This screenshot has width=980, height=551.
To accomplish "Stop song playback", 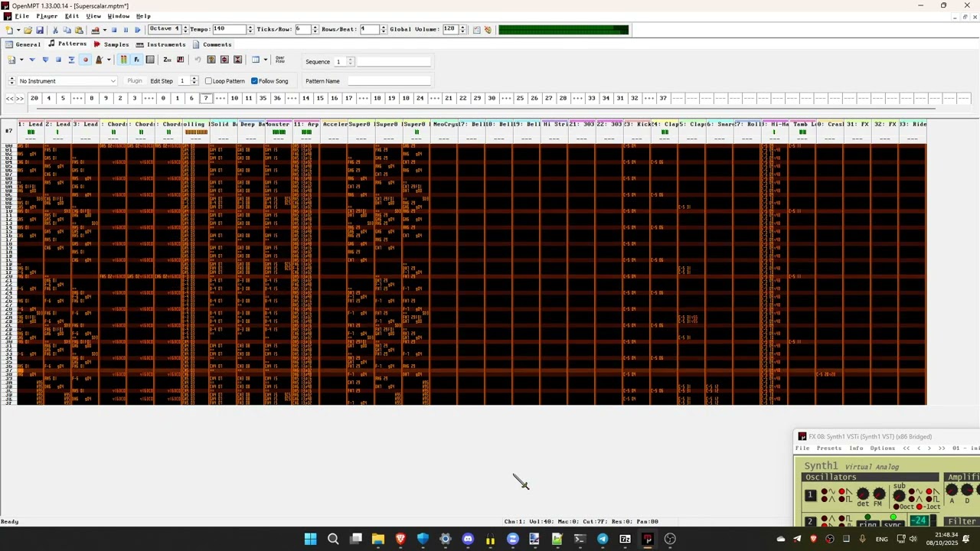I will pyautogui.click(x=114, y=30).
